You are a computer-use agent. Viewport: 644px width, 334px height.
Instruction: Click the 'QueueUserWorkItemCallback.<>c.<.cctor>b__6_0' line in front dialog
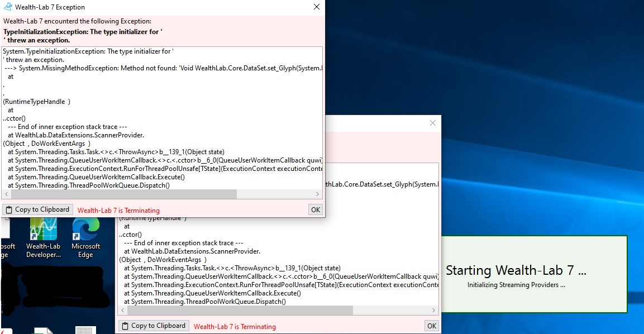click(165, 160)
